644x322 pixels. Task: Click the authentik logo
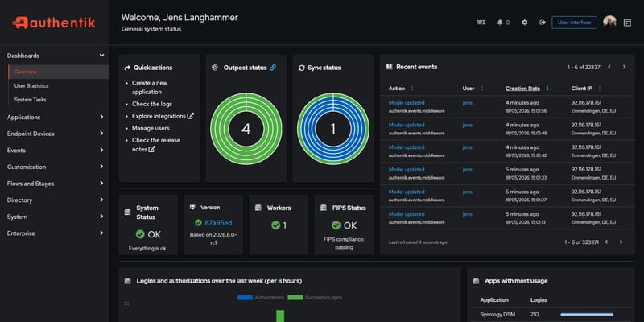coord(54,23)
